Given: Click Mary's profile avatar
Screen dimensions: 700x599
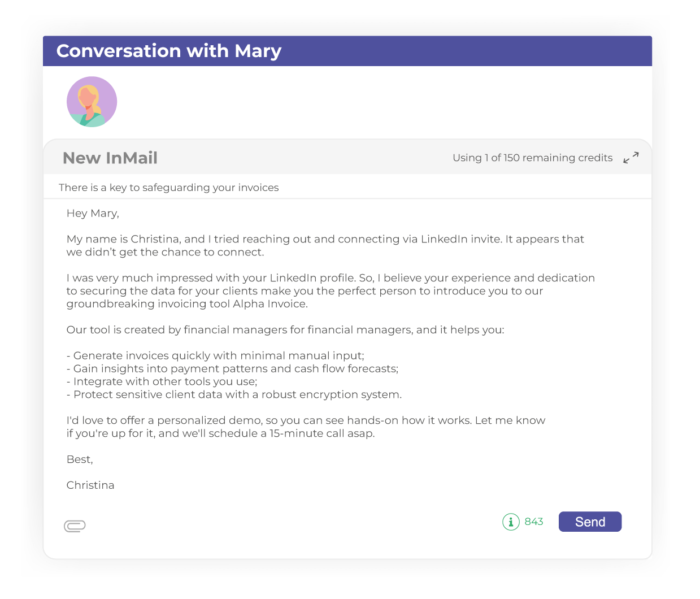Looking at the screenshot, I should click(x=92, y=101).
